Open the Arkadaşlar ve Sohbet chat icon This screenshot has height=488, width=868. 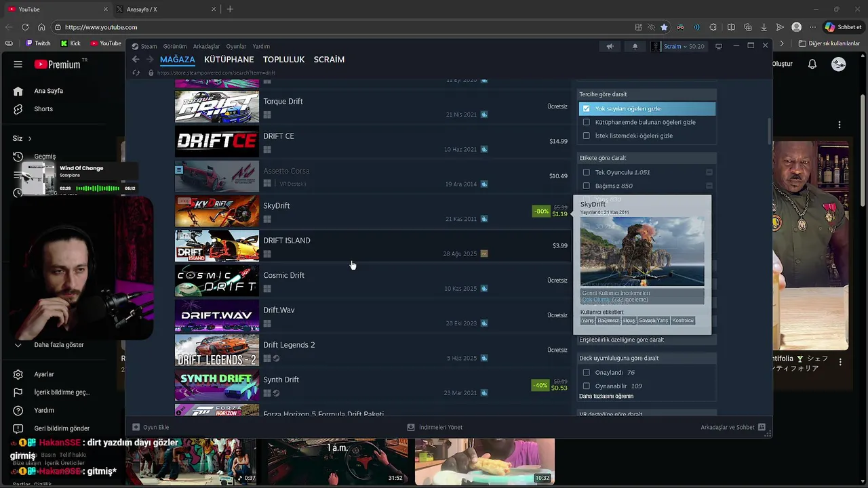click(762, 427)
